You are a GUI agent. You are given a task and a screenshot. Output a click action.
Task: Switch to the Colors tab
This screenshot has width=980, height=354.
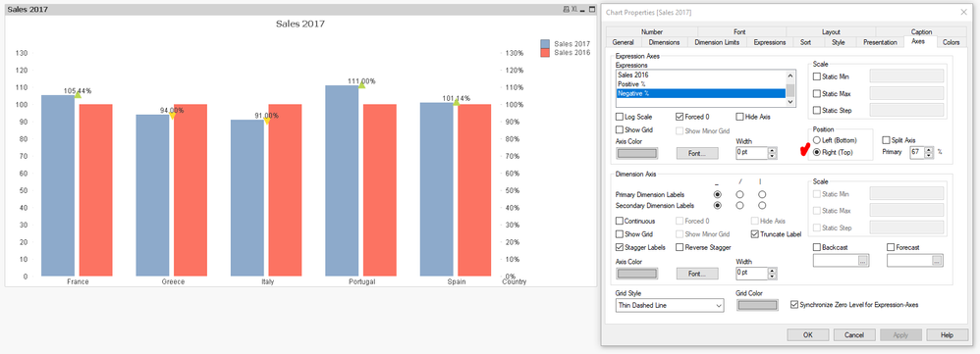click(951, 42)
